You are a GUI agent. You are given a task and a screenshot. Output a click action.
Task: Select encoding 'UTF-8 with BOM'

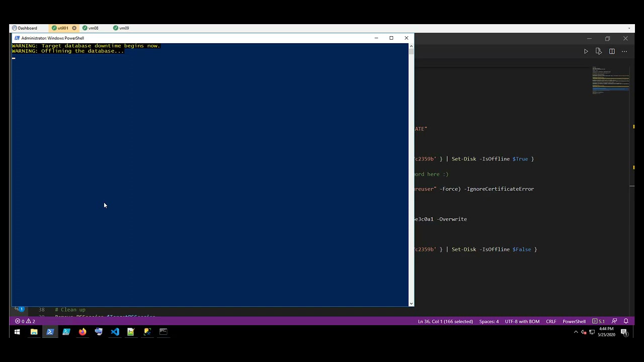pos(522,321)
